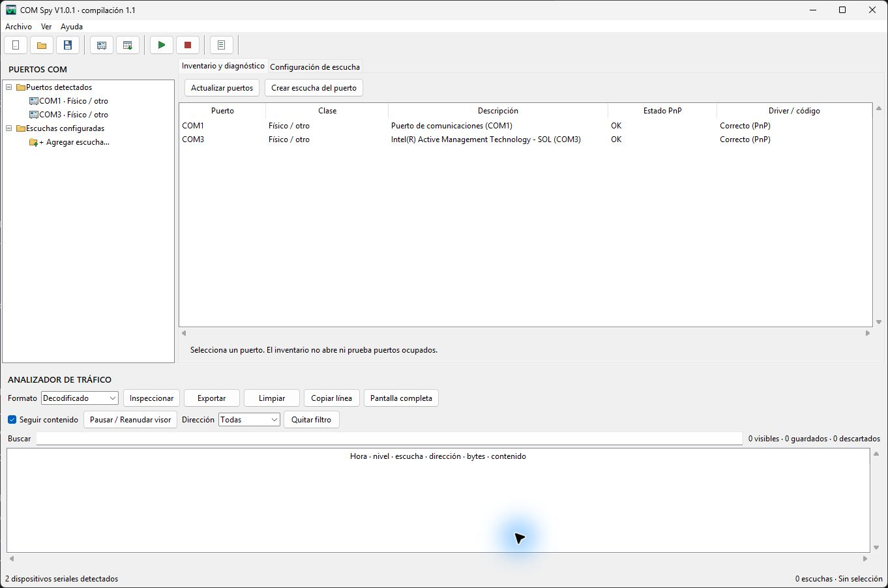The image size is (888, 588).
Task: Click the traffic log's scroll right arrow
Action: click(x=865, y=559)
